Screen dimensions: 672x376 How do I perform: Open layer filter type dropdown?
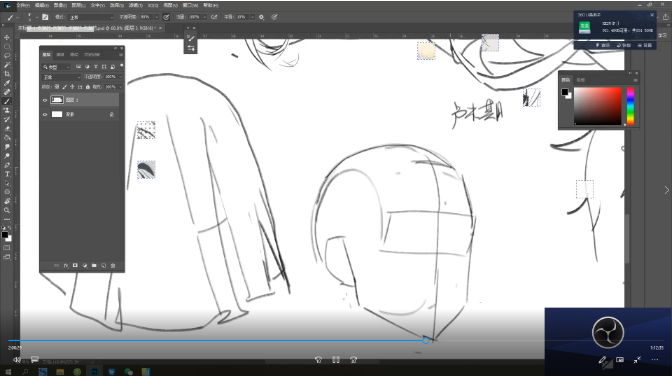(57, 67)
